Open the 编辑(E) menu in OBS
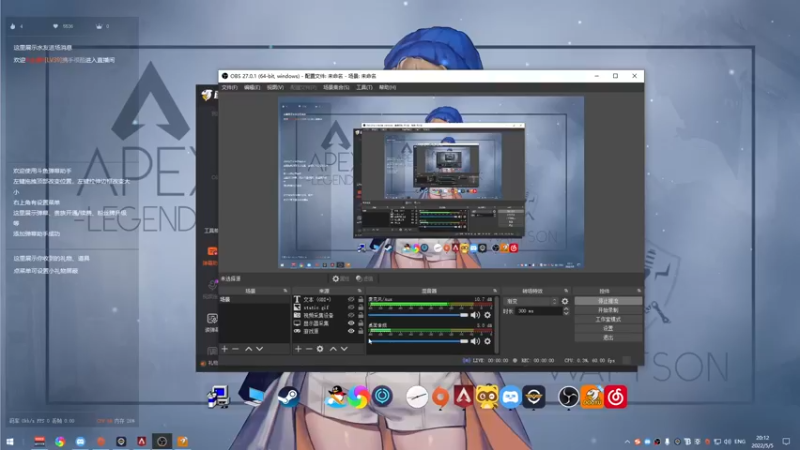 coord(252,87)
